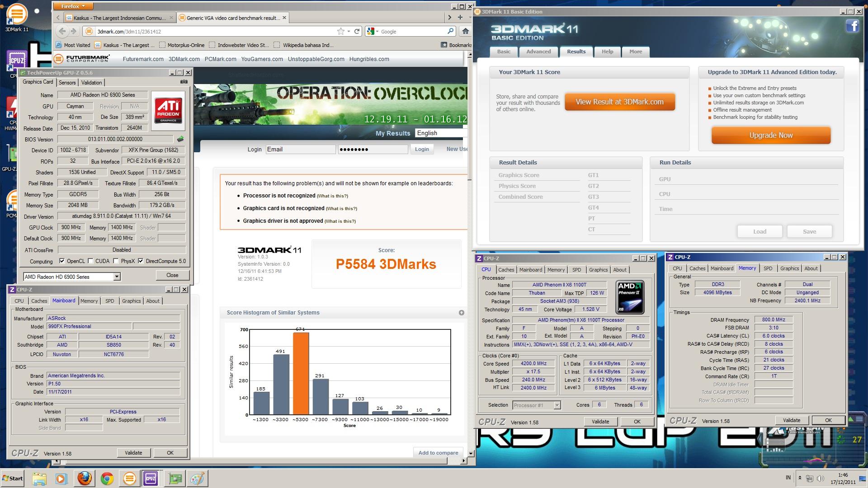This screenshot has height=488, width=868.
Task: Click the Close button in GPU-Z
Action: (172, 275)
